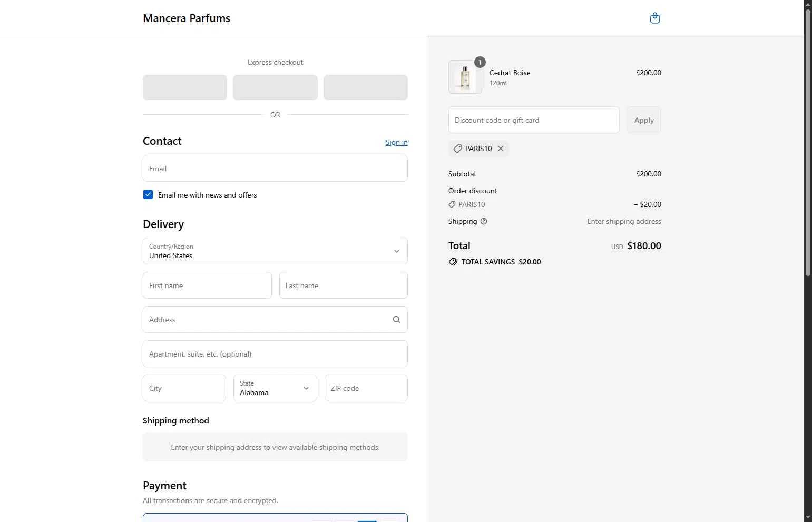
Task: Uncheck Email me with news and offers
Action: click(148, 194)
